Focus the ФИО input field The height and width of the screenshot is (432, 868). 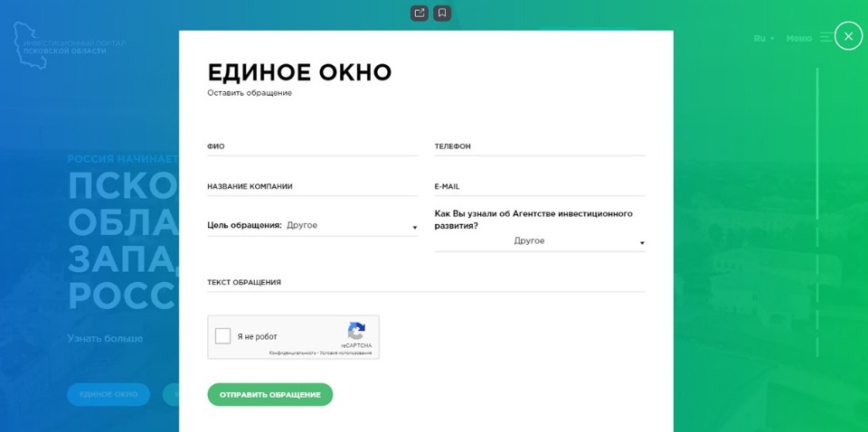[312, 146]
